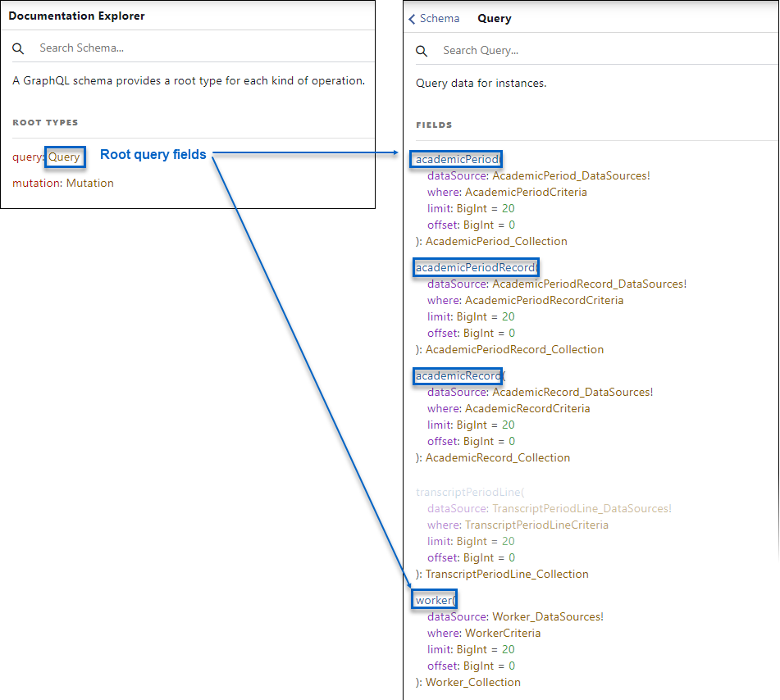
Task: Open AcademicPeriodRecord_DataSources type
Action: tap(590, 284)
